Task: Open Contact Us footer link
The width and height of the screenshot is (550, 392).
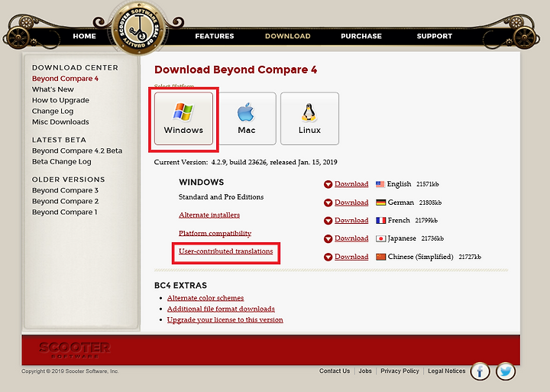Action: click(x=335, y=371)
